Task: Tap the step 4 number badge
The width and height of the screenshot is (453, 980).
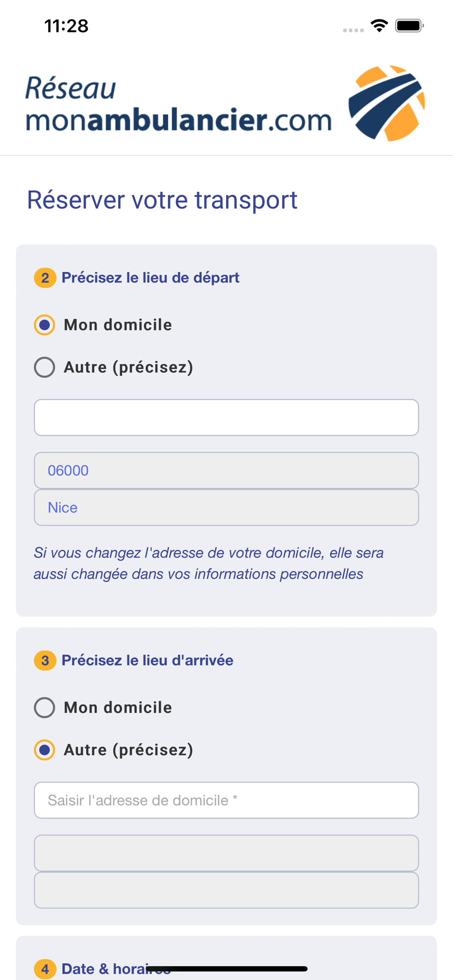Action: click(x=45, y=969)
